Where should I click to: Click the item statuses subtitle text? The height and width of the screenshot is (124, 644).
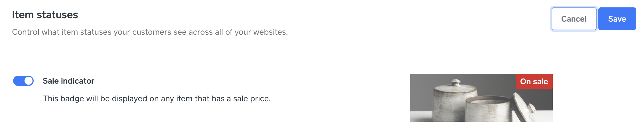150,32
